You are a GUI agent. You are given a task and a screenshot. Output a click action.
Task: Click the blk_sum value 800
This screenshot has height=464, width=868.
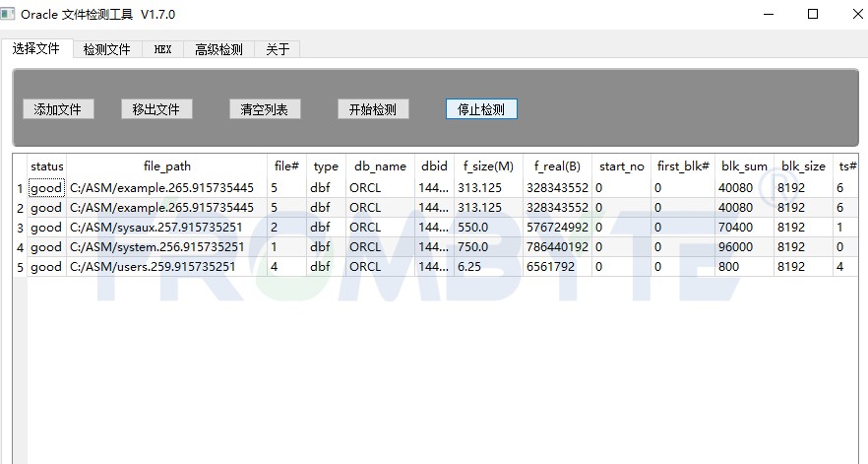(745, 267)
